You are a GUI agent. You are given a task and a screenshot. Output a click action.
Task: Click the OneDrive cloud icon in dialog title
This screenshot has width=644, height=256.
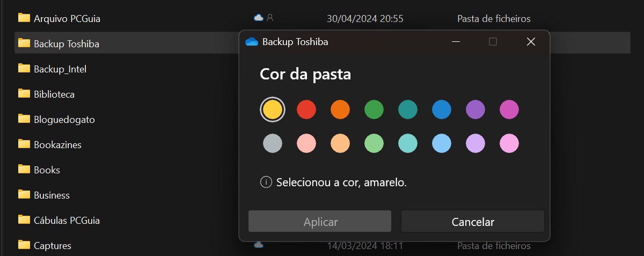(x=251, y=42)
